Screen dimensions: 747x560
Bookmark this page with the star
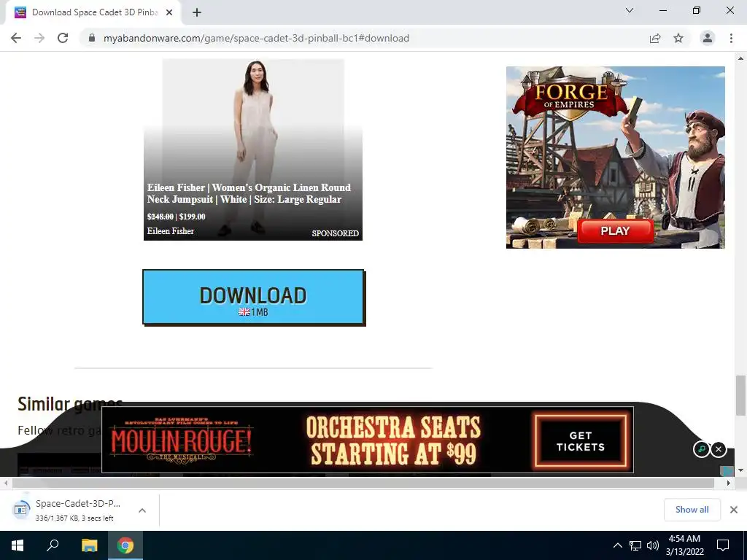tap(678, 38)
